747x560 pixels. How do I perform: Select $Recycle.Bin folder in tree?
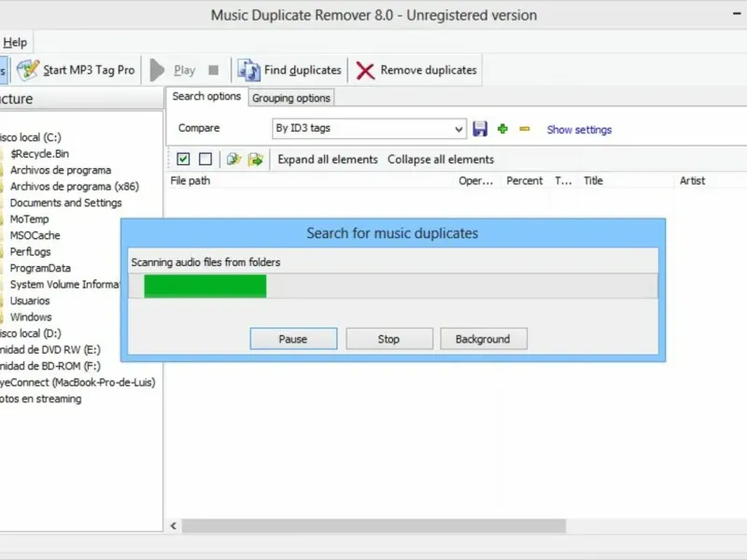coord(39,154)
